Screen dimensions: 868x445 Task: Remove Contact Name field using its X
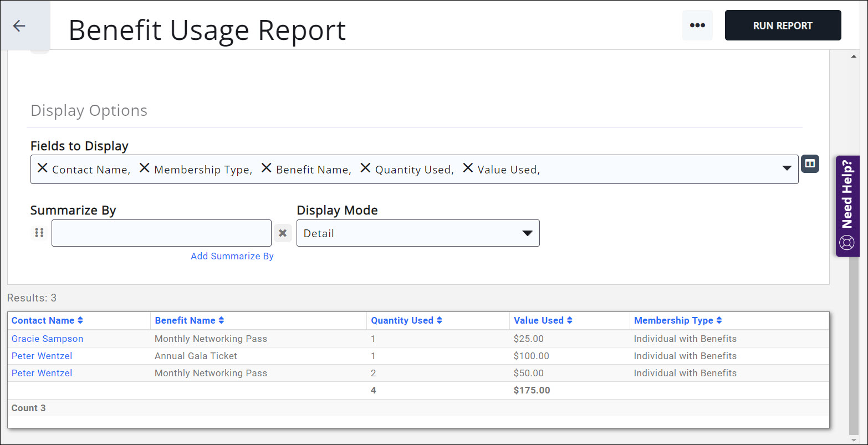(43, 168)
